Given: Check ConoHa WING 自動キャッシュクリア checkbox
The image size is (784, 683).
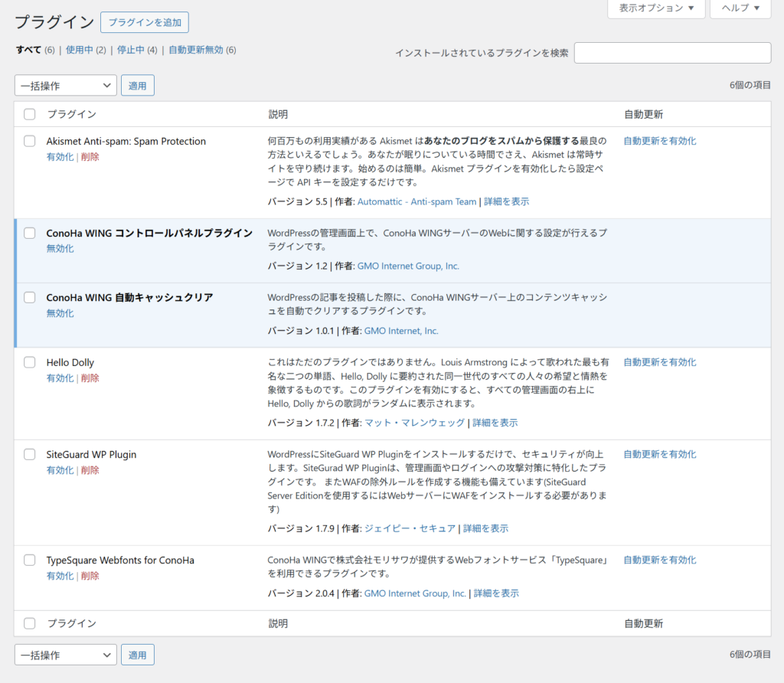Looking at the screenshot, I should coord(30,298).
